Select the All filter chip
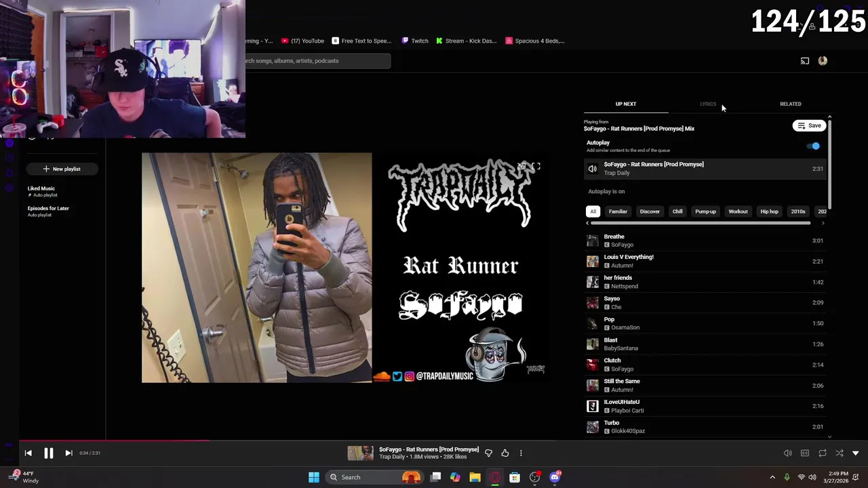 [593, 211]
